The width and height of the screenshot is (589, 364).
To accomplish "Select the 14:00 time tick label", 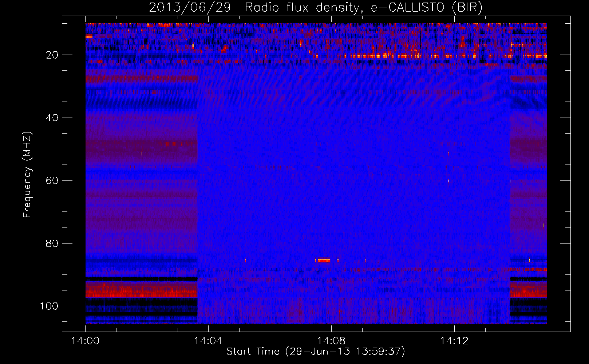I will 85,341.
